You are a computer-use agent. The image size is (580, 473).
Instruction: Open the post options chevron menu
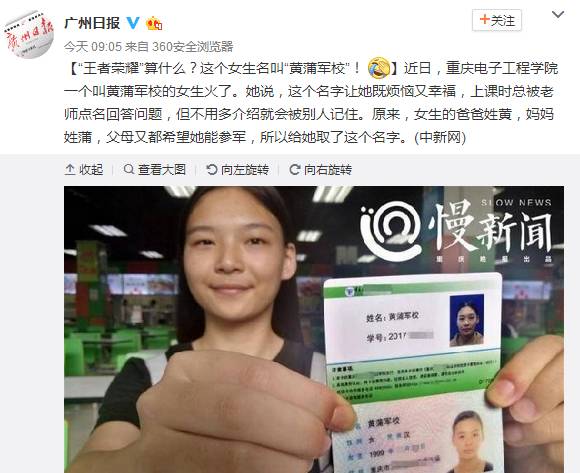(x=557, y=15)
